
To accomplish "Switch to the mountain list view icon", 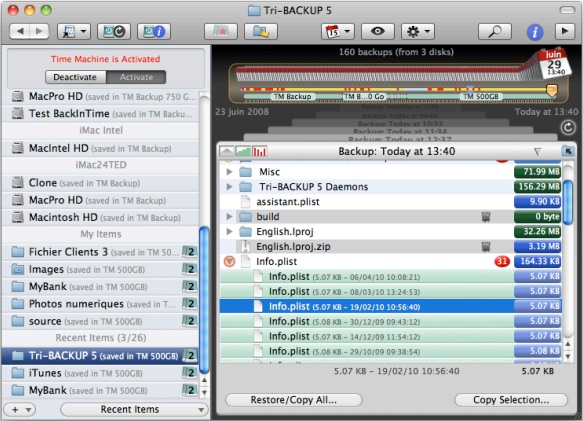I will click(227, 151).
